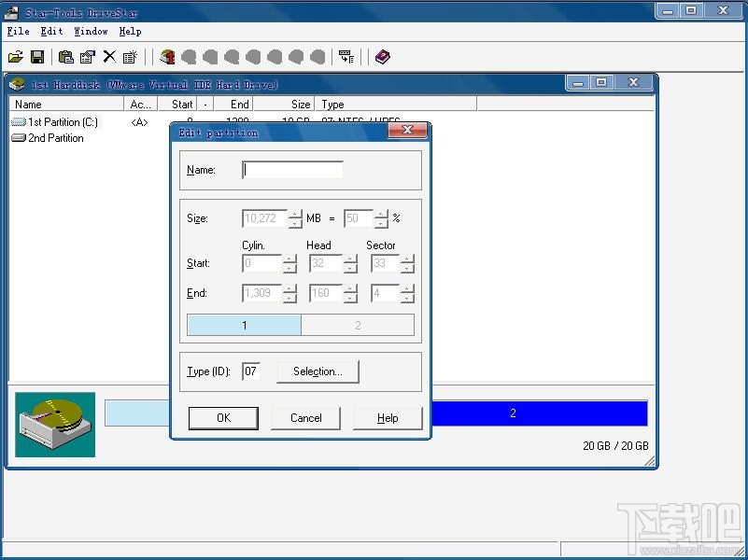The image size is (748, 560).
Task: Click the DriveStar app icon in title bar
Action: [x=11, y=12]
